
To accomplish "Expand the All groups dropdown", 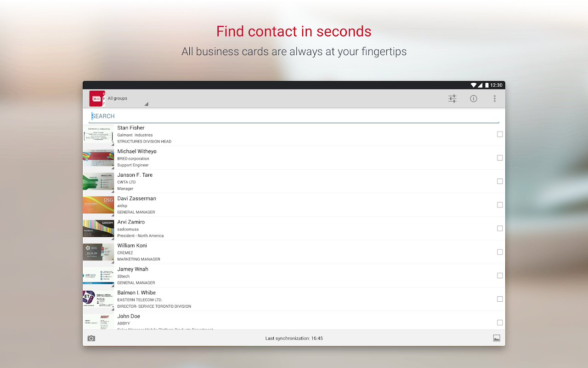I will click(128, 98).
